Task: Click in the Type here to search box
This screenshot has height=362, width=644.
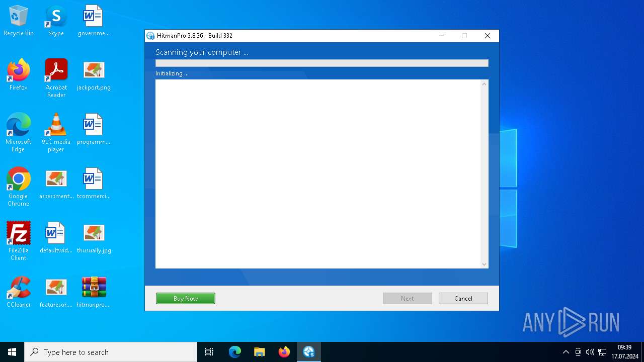Action: pyautogui.click(x=111, y=352)
